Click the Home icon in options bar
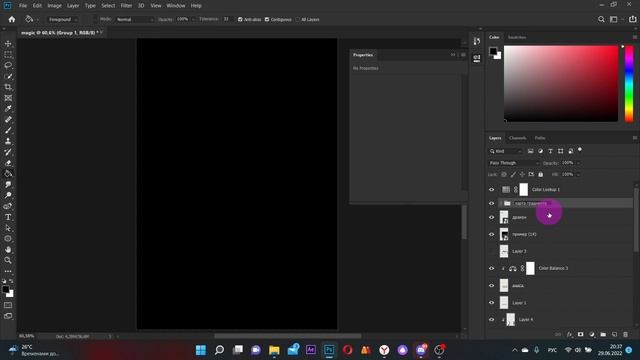The image size is (640, 360). click(x=12, y=19)
